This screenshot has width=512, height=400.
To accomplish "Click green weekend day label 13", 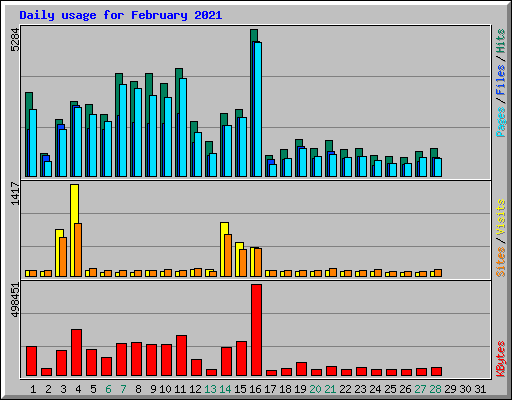I will click(x=210, y=389).
